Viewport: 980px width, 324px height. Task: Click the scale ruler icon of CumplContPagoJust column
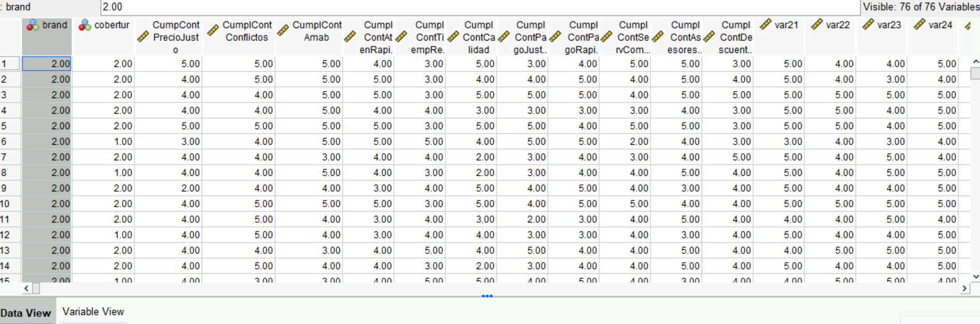504,37
